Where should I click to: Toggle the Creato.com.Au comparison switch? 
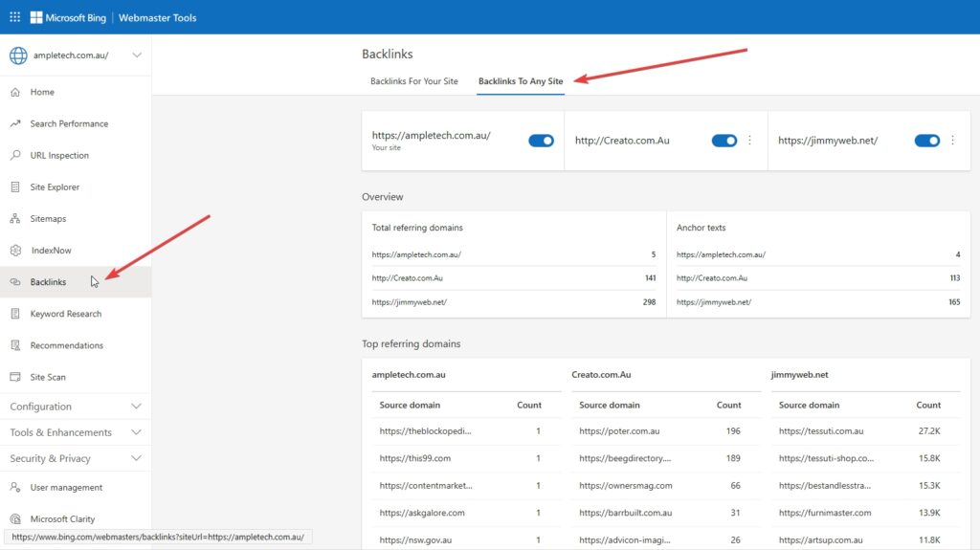pyautogui.click(x=724, y=141)
